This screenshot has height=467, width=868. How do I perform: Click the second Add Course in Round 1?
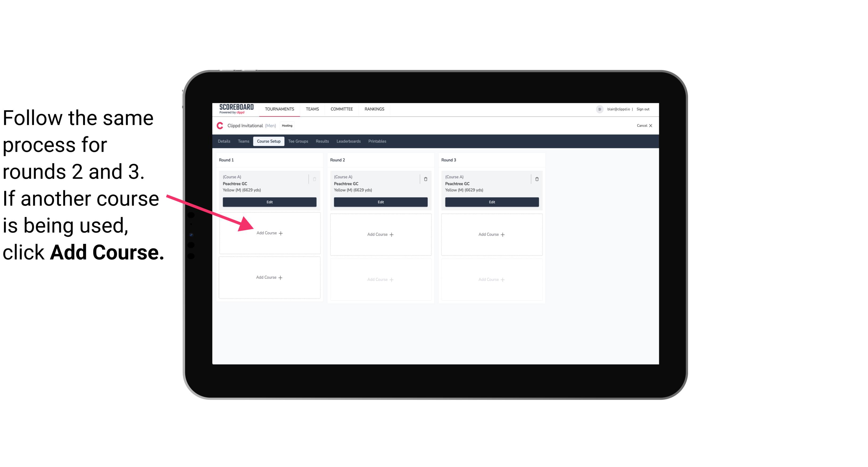click(x=268, y=277)
